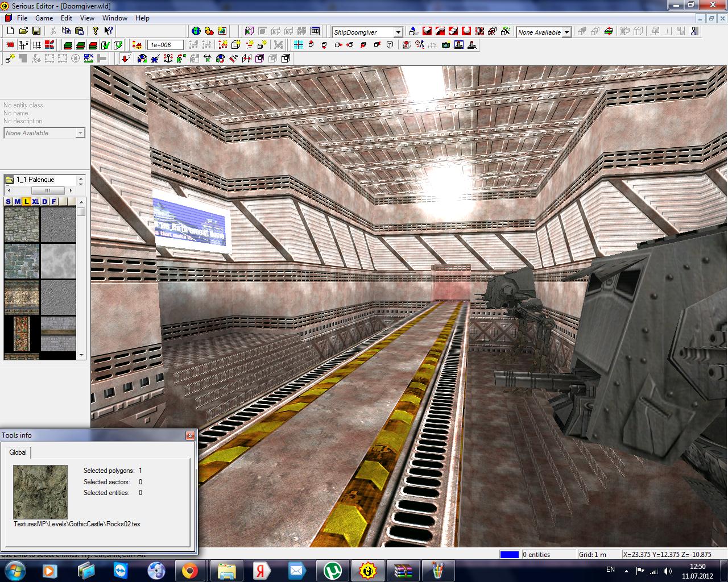Image resolution: width=728 pixels, height=582 pixels.
Task: Close the Tools info panel
Action: pyautogui.click(x=190, y=435)
